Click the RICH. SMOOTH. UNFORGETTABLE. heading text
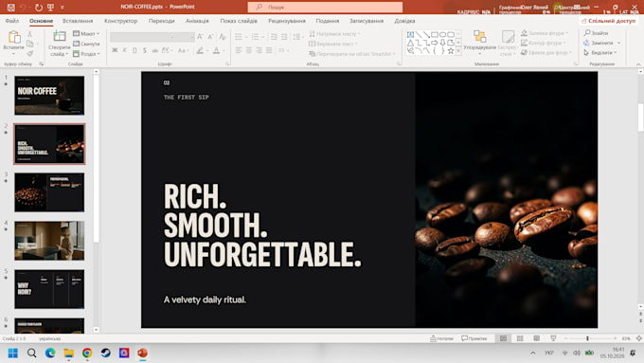The image size is (644, 363). [x=262, y=226]
